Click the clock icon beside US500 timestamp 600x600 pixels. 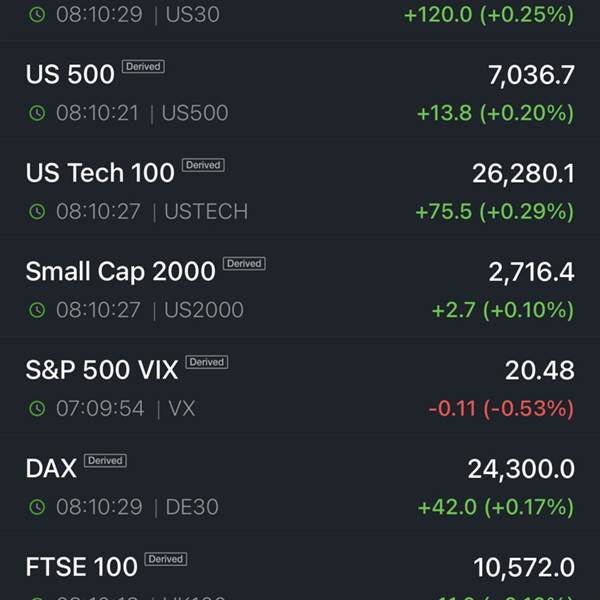click(37, 113)
